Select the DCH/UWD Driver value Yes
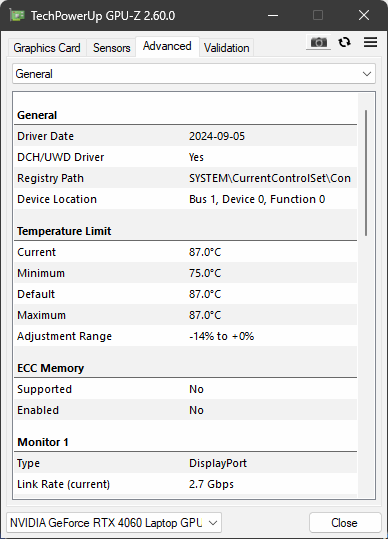The height and width of the screenshot is (539, 388). (x=196, y=157)
